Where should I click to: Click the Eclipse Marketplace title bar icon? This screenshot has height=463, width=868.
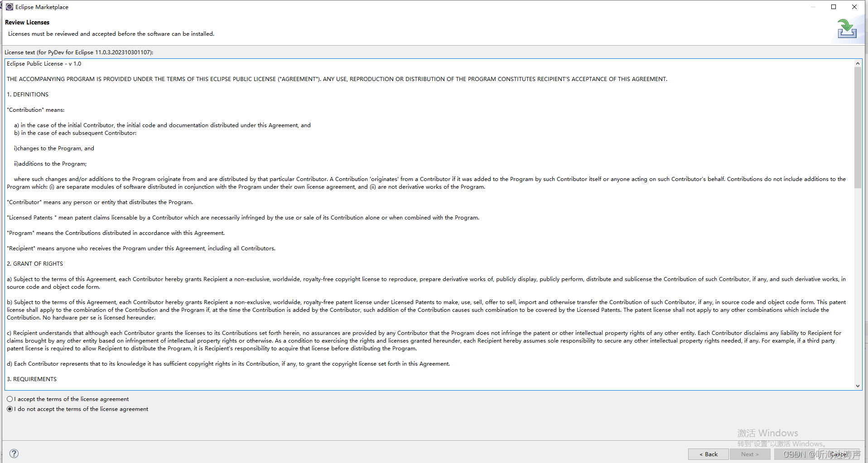point(10,7)
